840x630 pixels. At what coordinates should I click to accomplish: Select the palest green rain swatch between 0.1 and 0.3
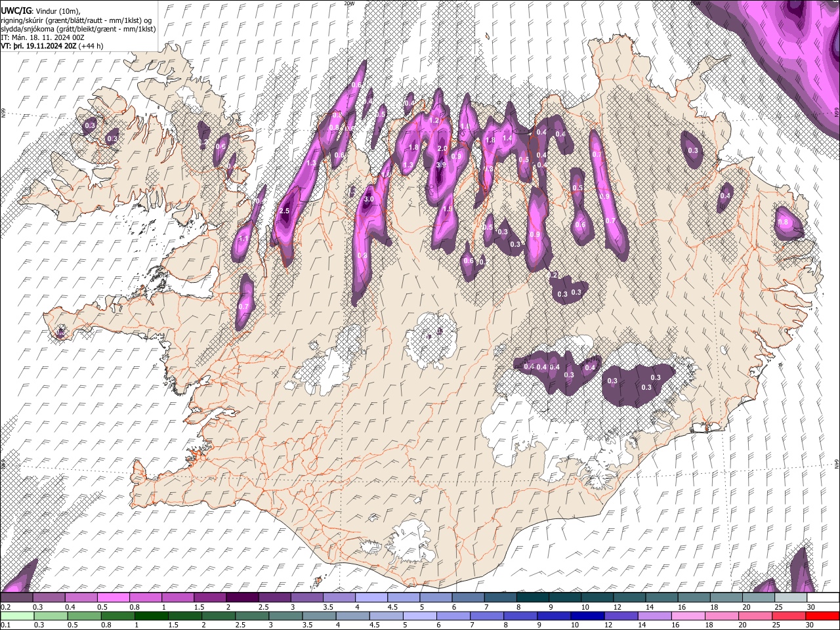(x=17, y=616)
